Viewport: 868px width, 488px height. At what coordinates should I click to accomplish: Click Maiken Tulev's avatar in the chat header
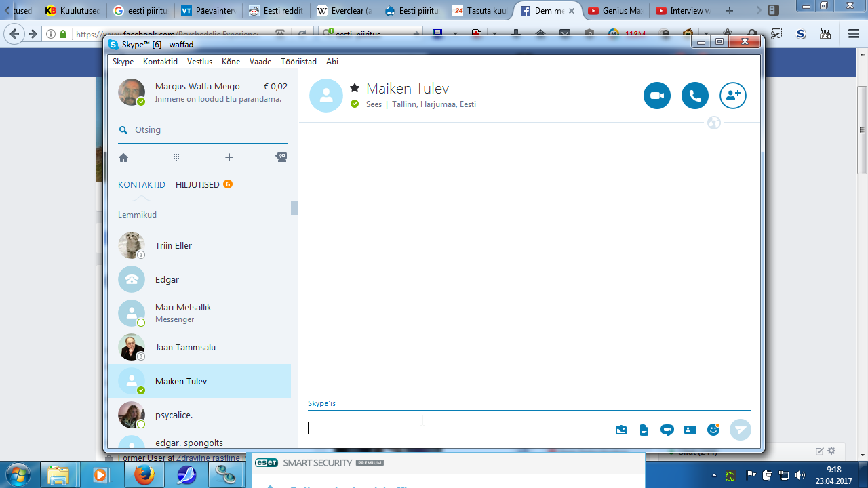326,96
